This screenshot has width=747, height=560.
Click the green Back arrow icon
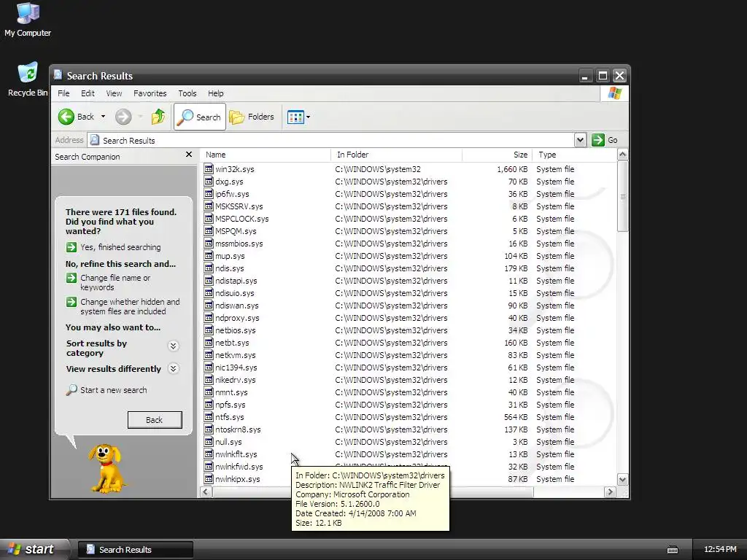point(66,117)
